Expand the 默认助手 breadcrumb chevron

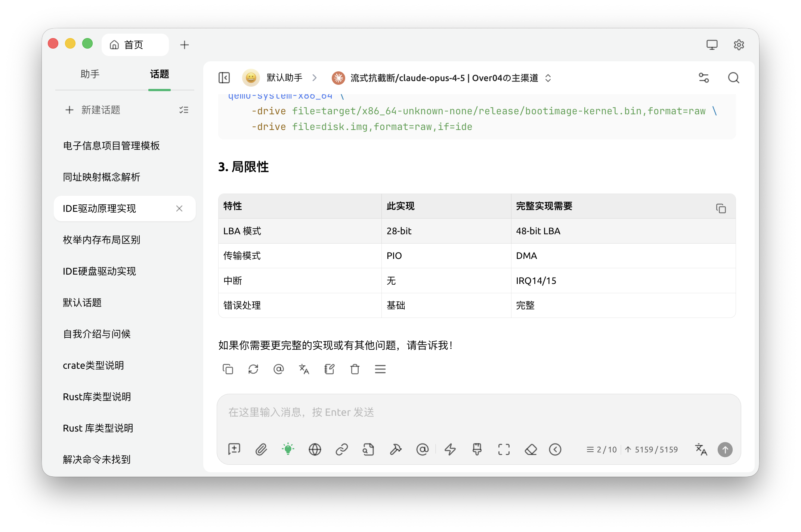tap(315, 78)
